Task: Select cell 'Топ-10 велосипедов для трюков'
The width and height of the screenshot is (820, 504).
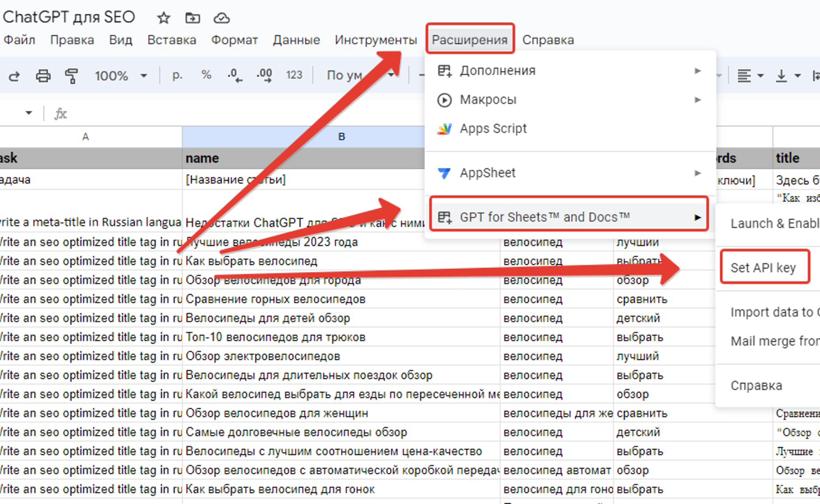Action: (341, 337)
